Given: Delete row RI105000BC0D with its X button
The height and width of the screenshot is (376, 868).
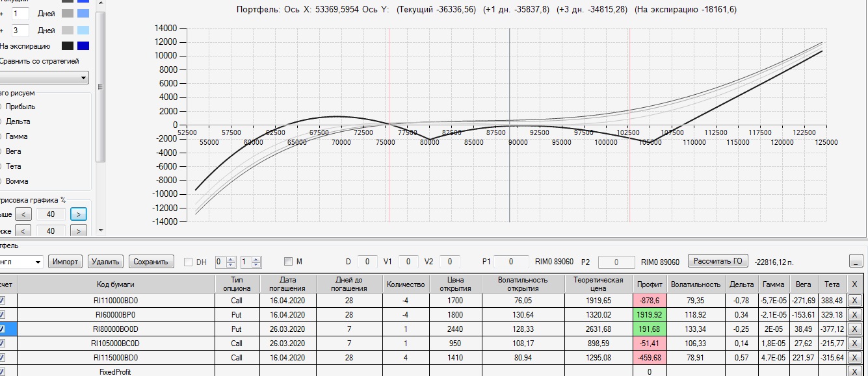Looking at the screenshot, I should (x=854, y=343).
